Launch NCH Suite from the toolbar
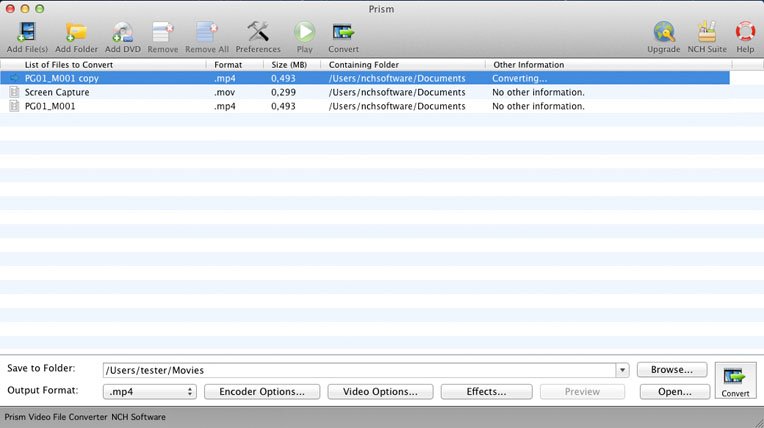Screen dimensions: 764x428 tap(706, 35)
